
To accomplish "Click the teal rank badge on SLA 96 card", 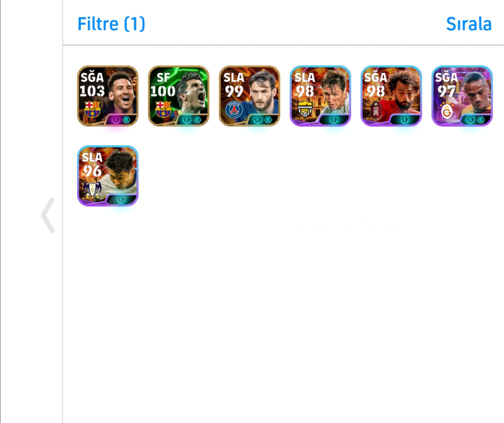I will pos(121,200).
